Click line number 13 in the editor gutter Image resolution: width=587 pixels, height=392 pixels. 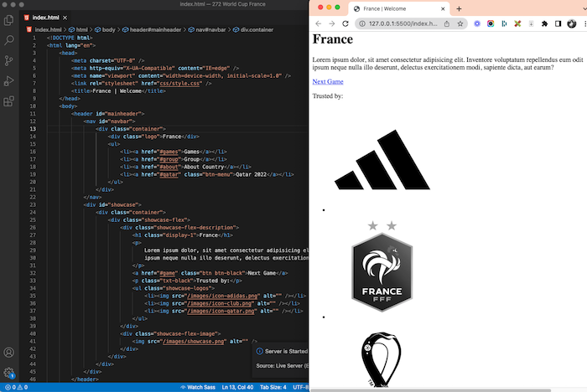click(33, 129)
